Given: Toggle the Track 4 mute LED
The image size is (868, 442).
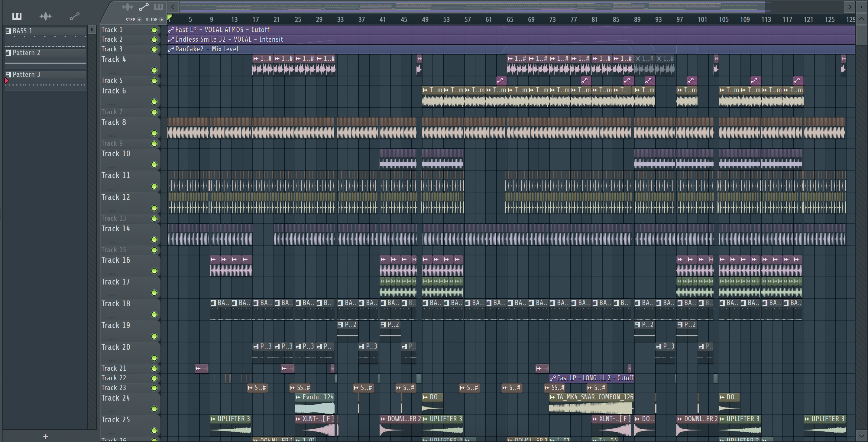Looking at the screenshot, I should pyautogui.click(x=154, y=70).
